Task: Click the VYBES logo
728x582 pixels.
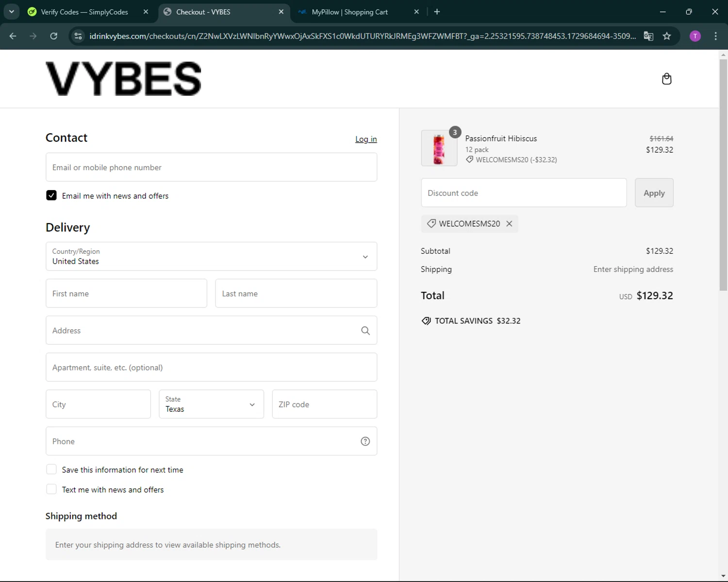Action: 123,79
